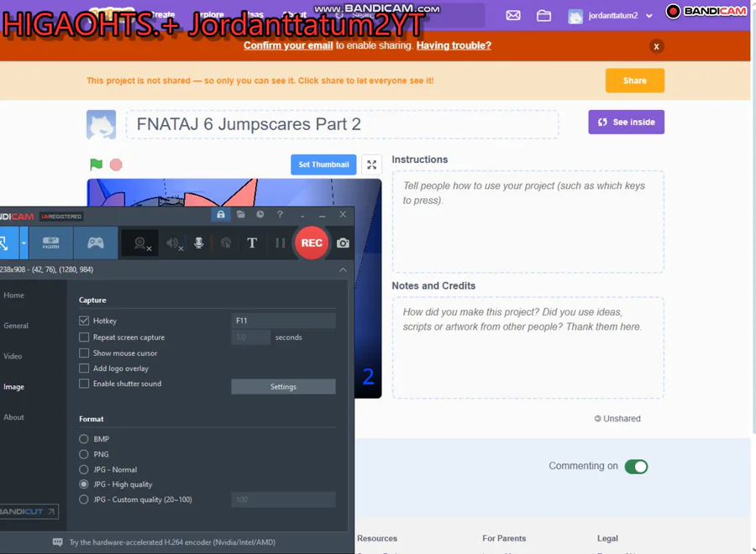This screenshot has width=756, height=554.
Task: Edit the project title field
Action: click(x=343, y=124)
